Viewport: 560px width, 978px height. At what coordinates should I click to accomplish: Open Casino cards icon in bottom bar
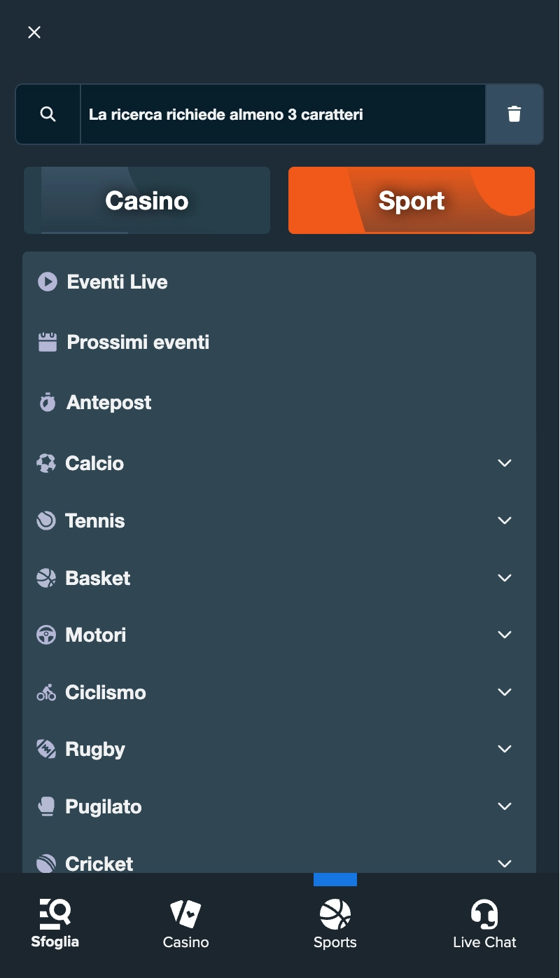tap(185, 914)
